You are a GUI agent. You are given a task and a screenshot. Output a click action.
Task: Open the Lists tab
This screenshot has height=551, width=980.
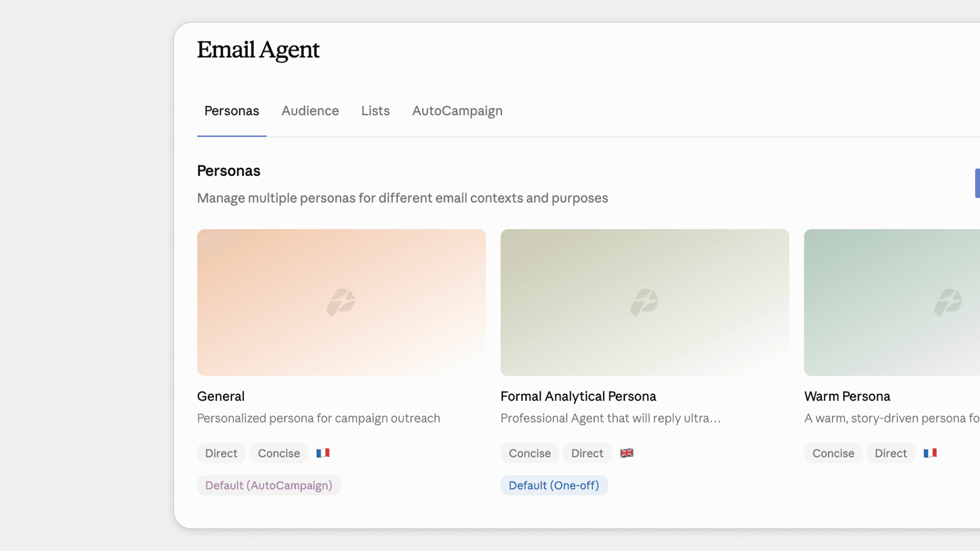[375, 111]
